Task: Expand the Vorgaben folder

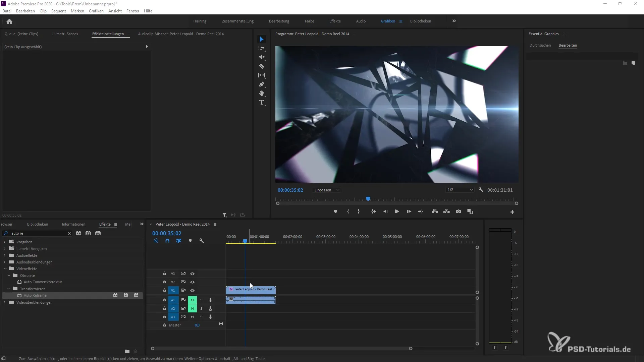Action: pyautogui.click(x=4, y=242)
